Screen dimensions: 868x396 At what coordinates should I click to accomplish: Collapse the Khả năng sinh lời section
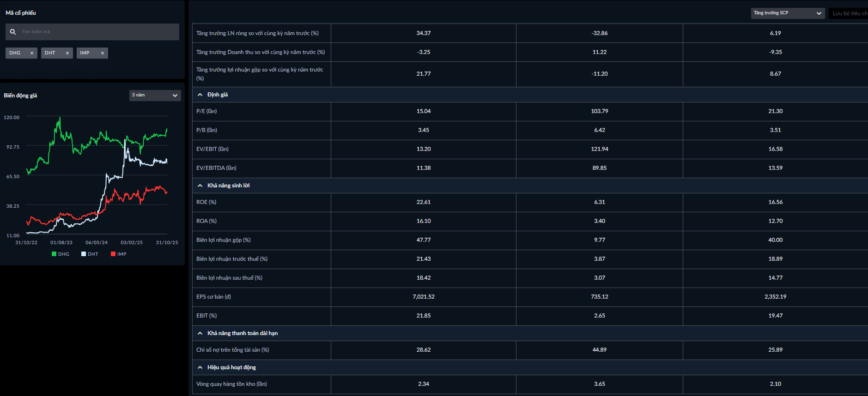pyautogui.click(x=200, y=186)
